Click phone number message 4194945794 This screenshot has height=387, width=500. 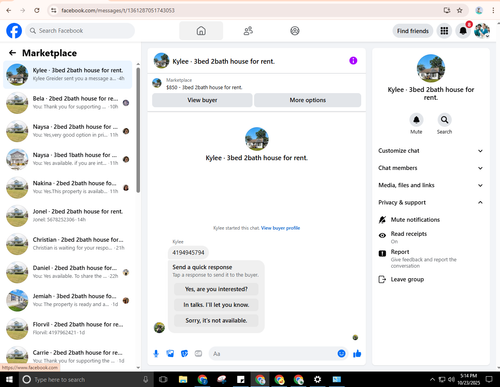(188, 253)
